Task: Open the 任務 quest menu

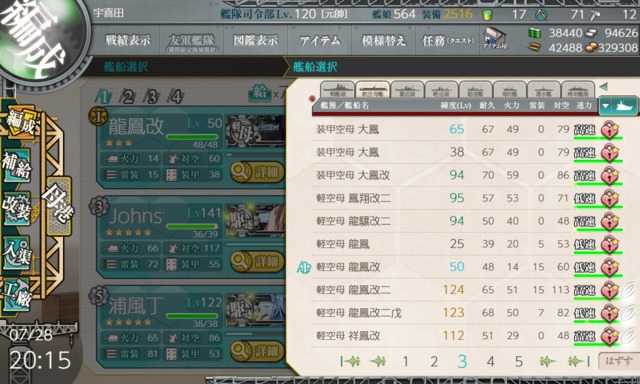Action: tap(448, 40)
